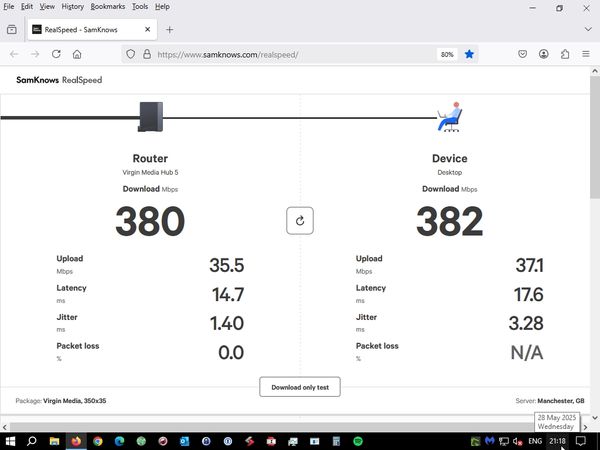This screenshot has width=600, height=450.
Task: Click Device jitter value 3.28
Action: (x=526, y=323)
